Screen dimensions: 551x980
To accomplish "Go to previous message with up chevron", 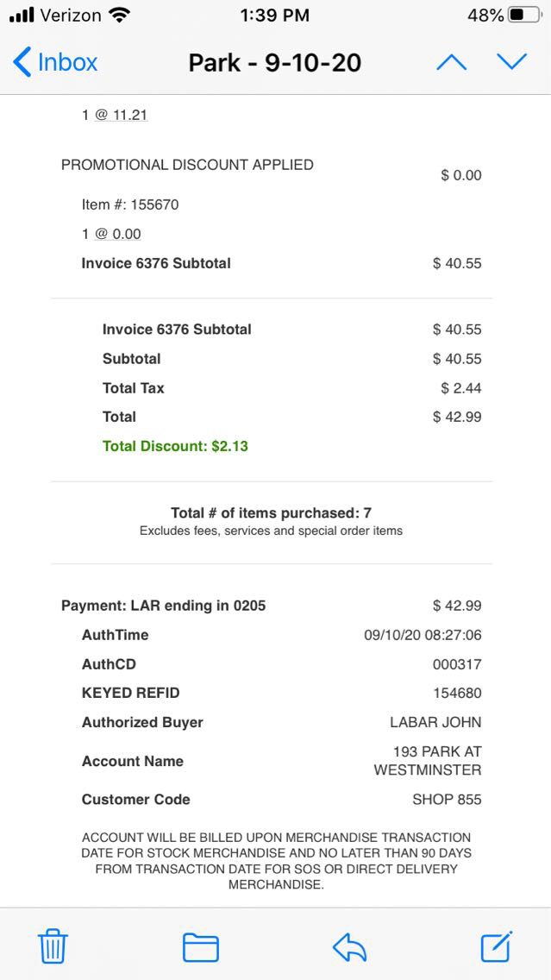I will coord(451,62).
